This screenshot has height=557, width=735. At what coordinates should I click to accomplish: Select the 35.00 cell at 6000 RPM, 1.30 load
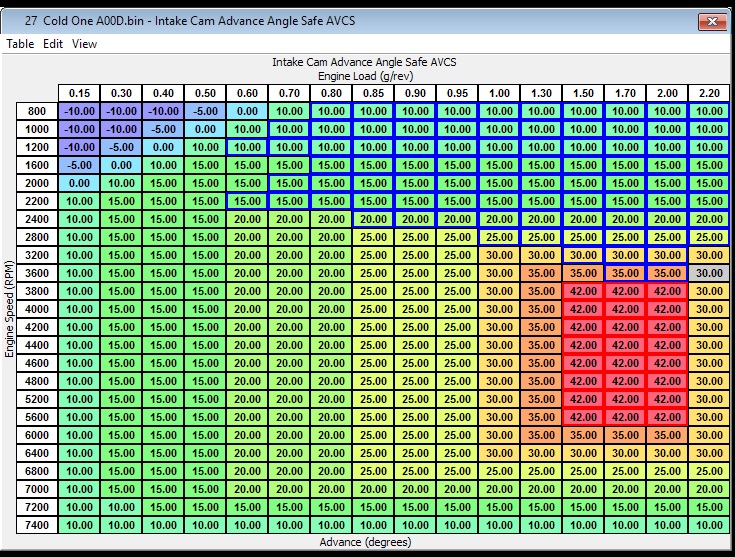(x=541, y=435)
